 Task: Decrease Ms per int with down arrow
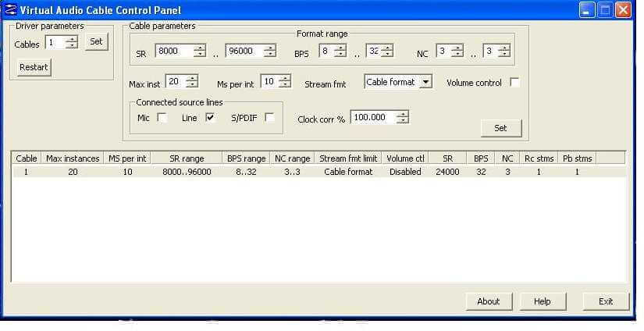285,84
